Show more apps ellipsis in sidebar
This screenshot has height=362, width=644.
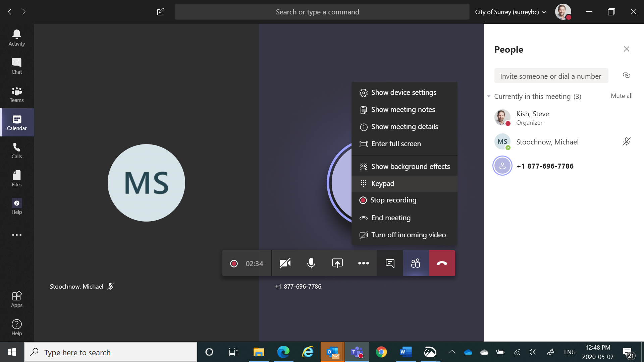point(17,235)
